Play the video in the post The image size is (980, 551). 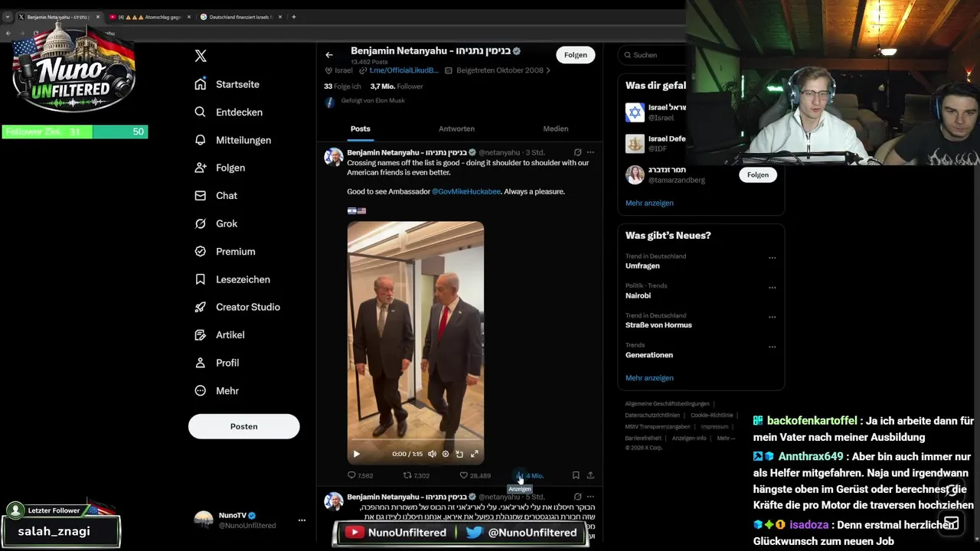(356, 454)
